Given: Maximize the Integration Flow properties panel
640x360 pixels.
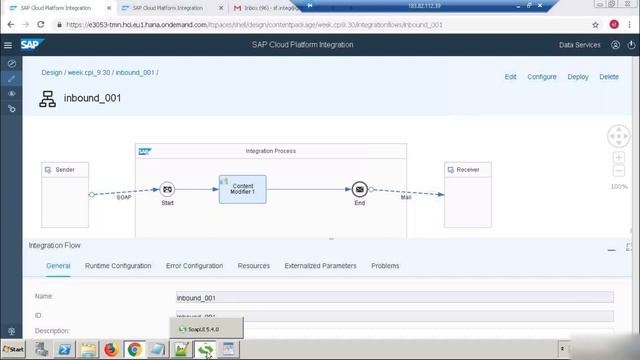Looking at the screenshot, I should 629,247.
